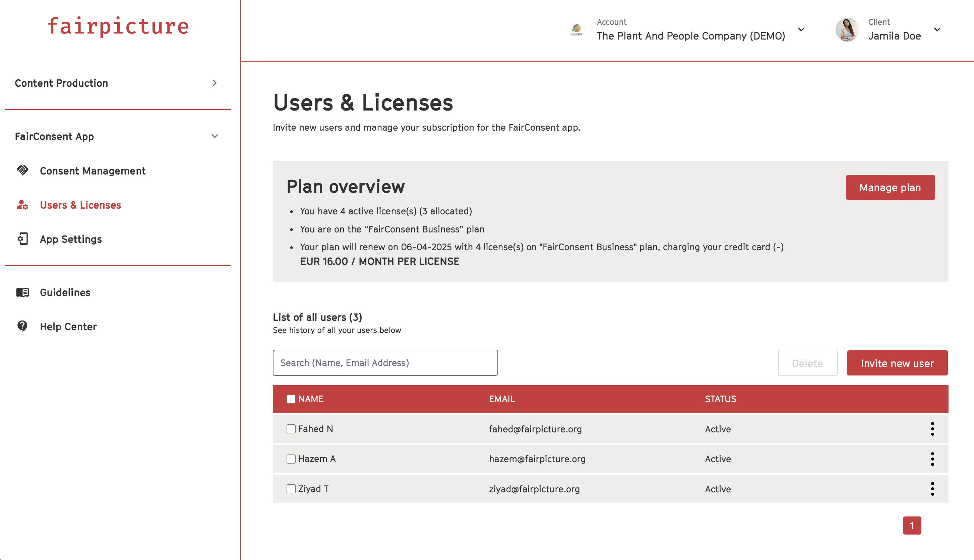Click the Users & Licenses person-gear icon
Image resolution: width=974 pixels, height=560 pixels.
coord(22,205)
